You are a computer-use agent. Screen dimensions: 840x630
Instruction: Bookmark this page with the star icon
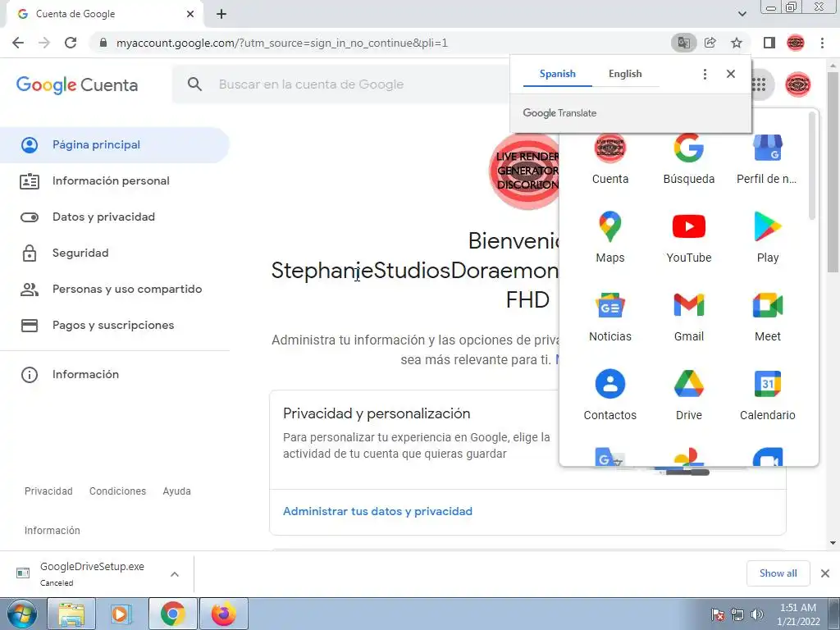[737, 43]
